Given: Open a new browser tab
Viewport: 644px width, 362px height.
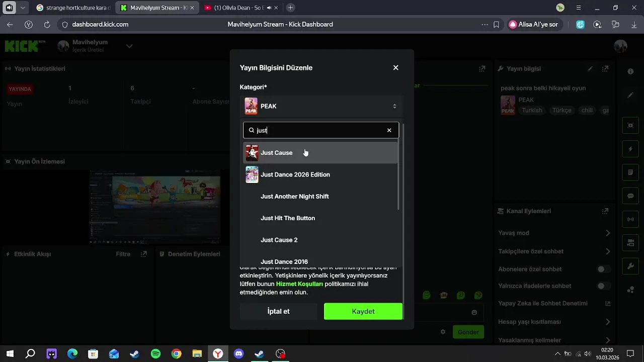Looking at the screenshot, I should coord(290,8).
